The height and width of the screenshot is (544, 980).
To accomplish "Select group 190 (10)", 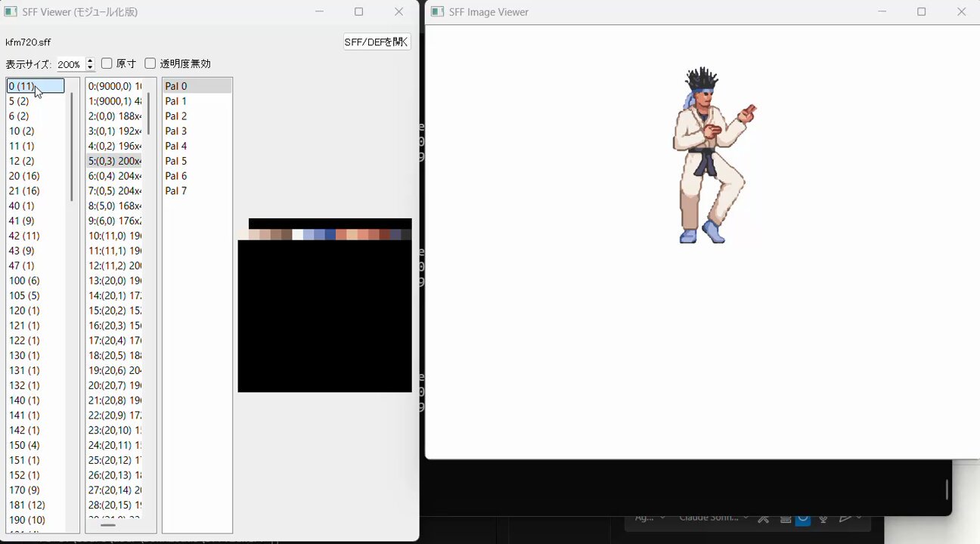I will click(x=36, y=520).
